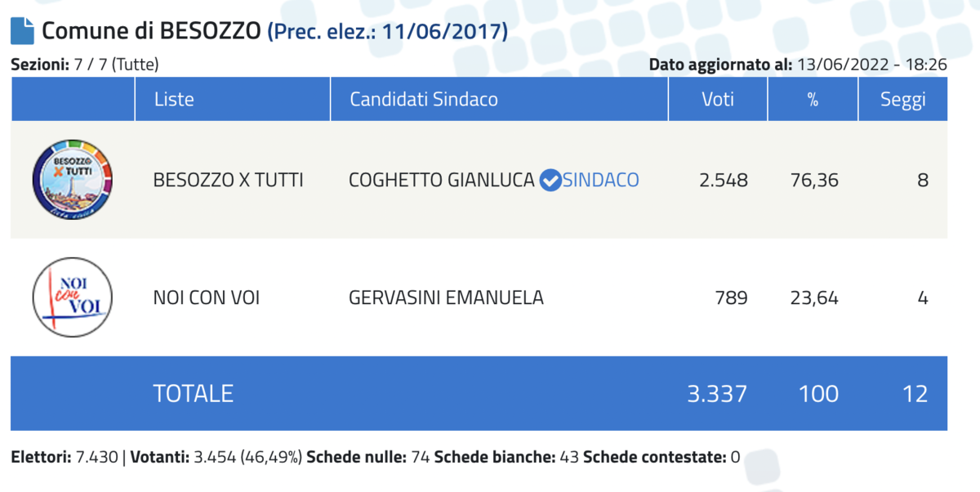
Task: Click the document icon beside Comune di BESOZZO
Action: [22, 31]
